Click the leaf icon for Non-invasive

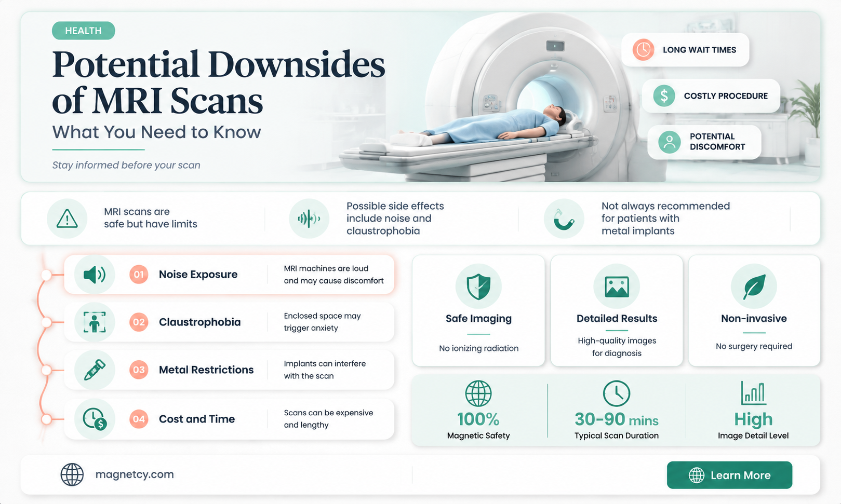[x=754, y=287]
